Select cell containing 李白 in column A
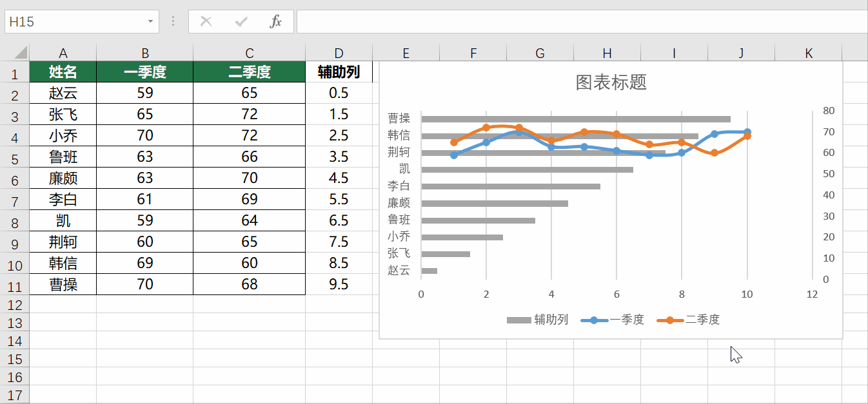Screen dimensions: 868x404 pyautogui.click(x=63, y=199)
